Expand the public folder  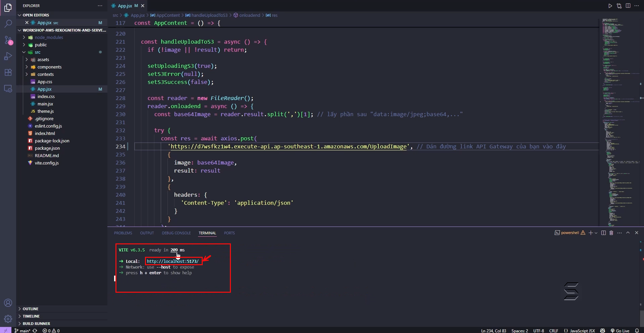pyautogui.click(x=62, y=45)
